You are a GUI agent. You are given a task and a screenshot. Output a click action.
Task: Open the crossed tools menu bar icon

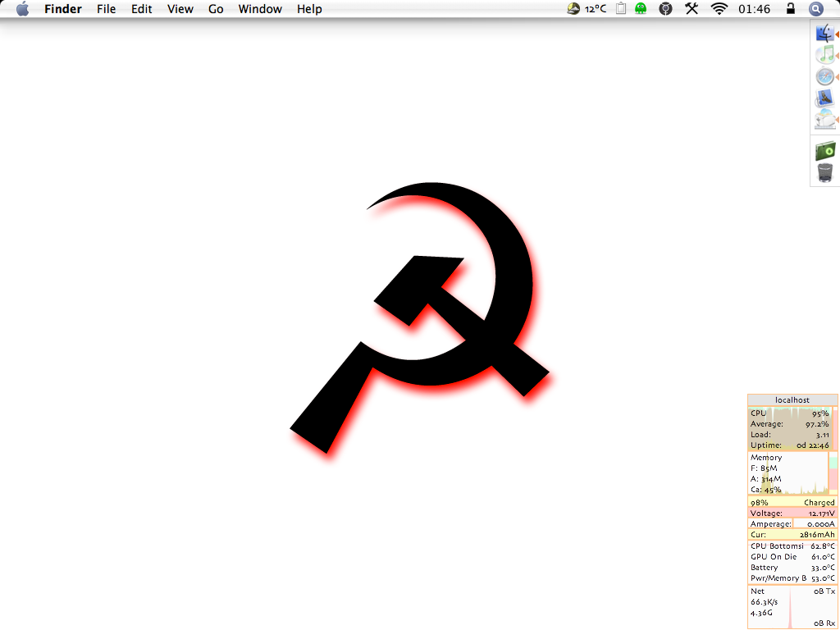pyautogui.click(x=692, y=8)
